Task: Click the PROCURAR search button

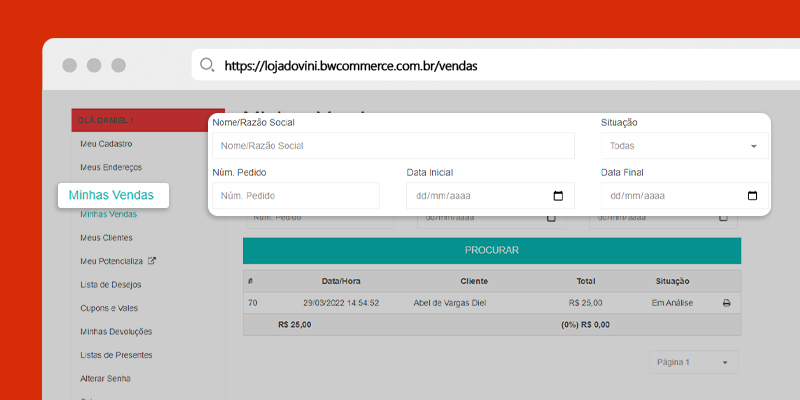Action: 492,251
